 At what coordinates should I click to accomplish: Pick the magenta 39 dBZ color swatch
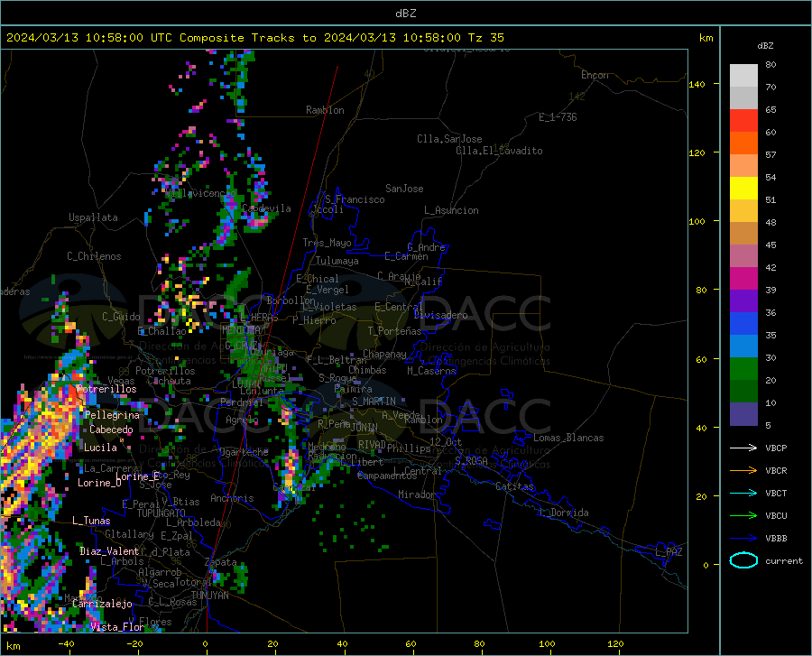[x=743, y=279]
